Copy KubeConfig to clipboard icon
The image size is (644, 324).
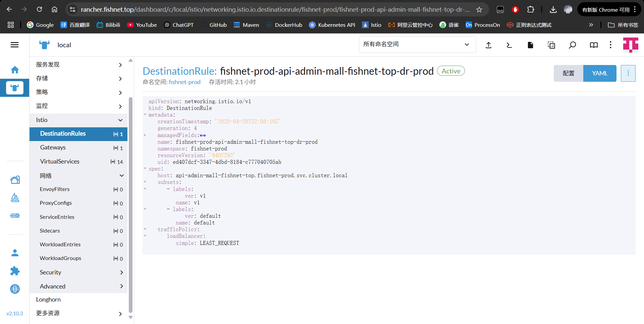coord(551,45)
